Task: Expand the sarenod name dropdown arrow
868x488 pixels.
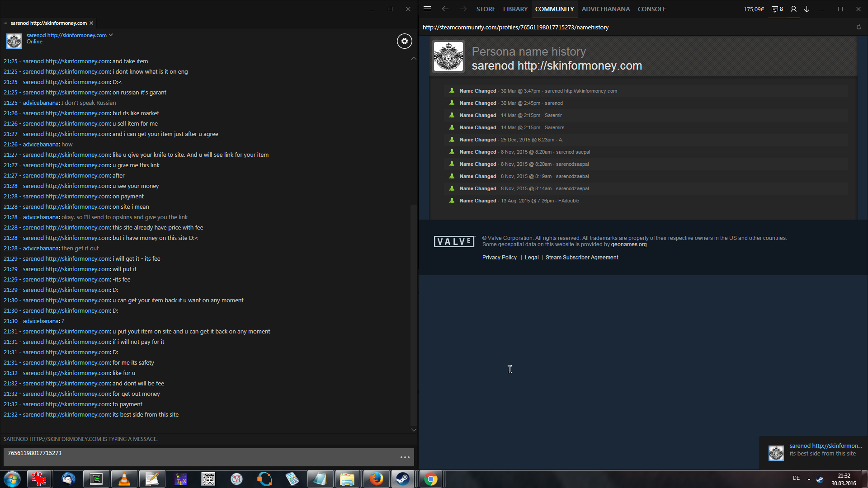Action: point(111,35)
